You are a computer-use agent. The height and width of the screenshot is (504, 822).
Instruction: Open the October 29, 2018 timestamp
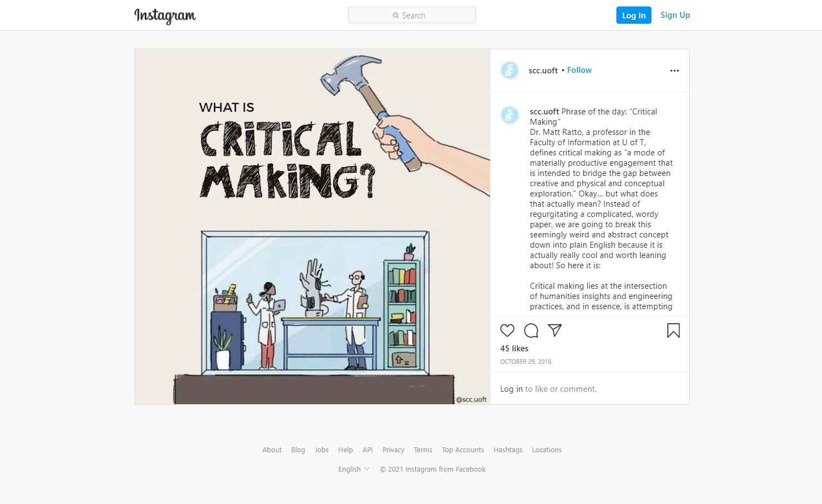pos(526,362)
